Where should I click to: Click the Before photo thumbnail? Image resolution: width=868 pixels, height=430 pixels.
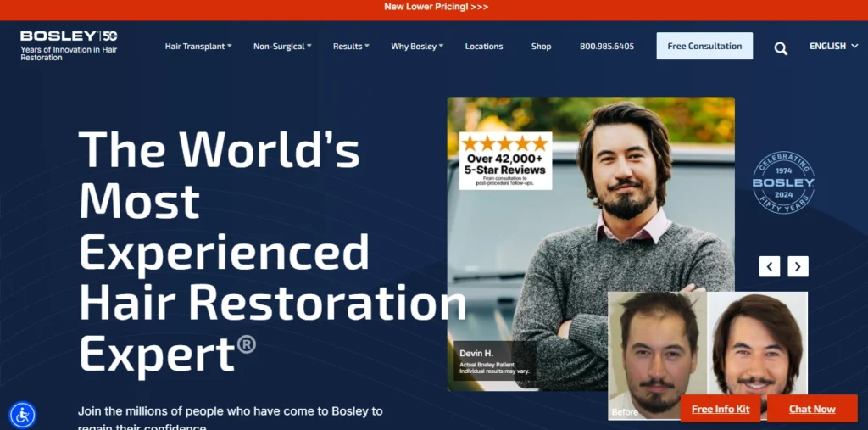click(658, 355)
